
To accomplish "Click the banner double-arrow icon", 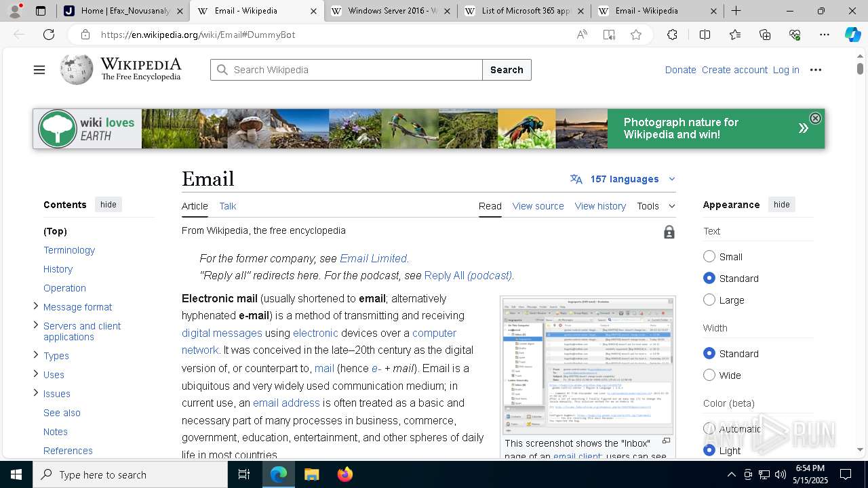I will click(803, 128).
